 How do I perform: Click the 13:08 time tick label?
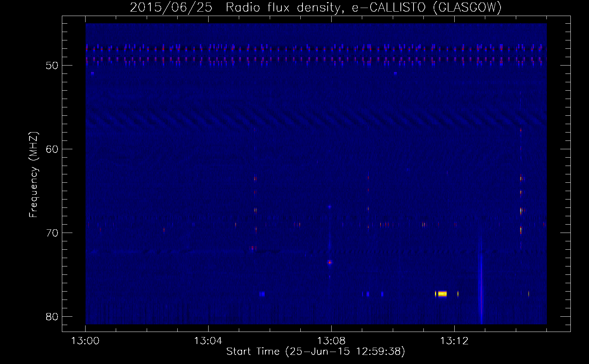[331, 341]
